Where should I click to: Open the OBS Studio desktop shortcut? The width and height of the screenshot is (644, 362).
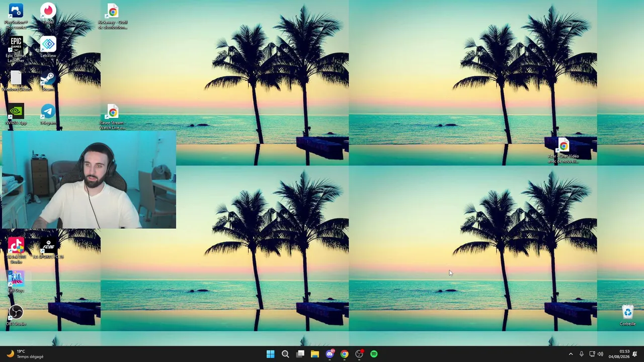point(16,316)
